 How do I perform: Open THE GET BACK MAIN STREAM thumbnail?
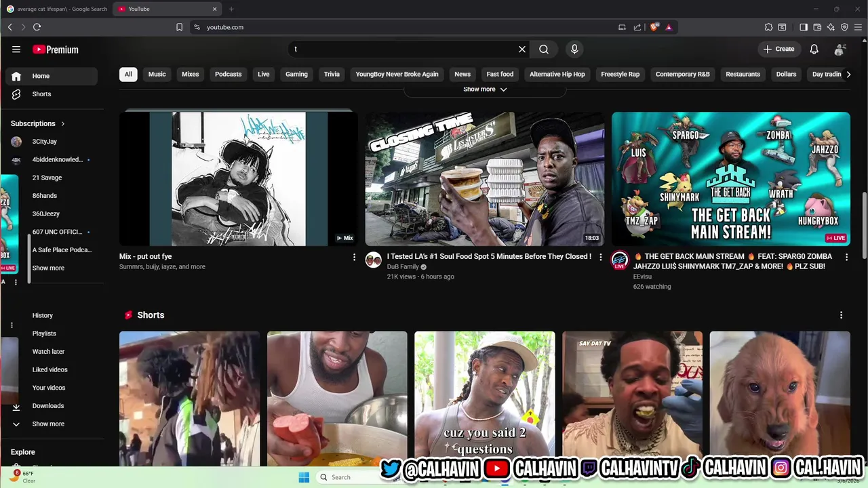(731, 179)
